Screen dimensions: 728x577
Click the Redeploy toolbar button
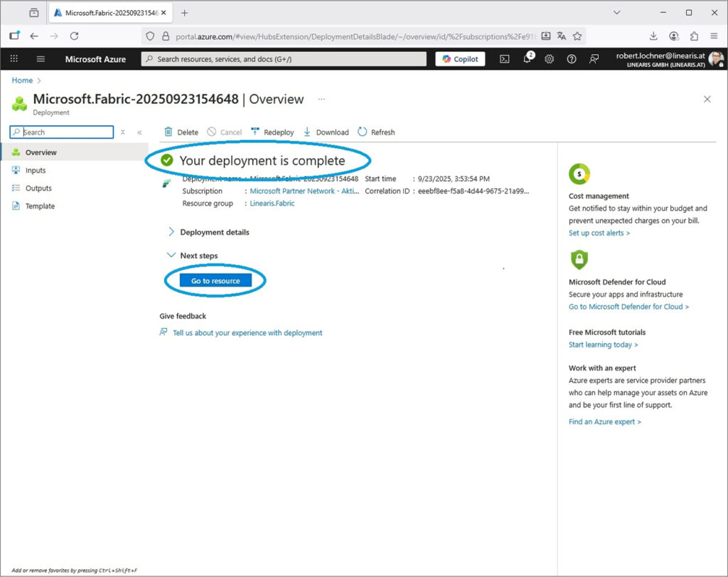coord(272,132)
